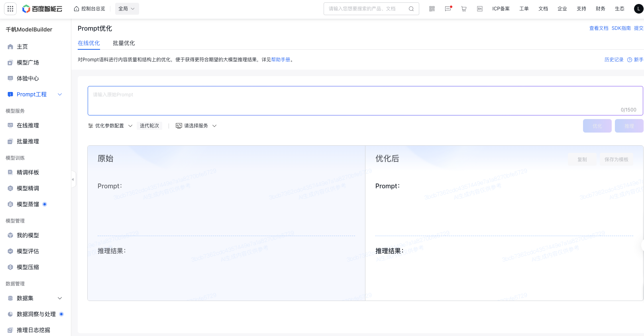The height and width of the screenshot is (336, 644).
Task: Click the 我的模型 sidebar icon
Action: tap(10, 235)
